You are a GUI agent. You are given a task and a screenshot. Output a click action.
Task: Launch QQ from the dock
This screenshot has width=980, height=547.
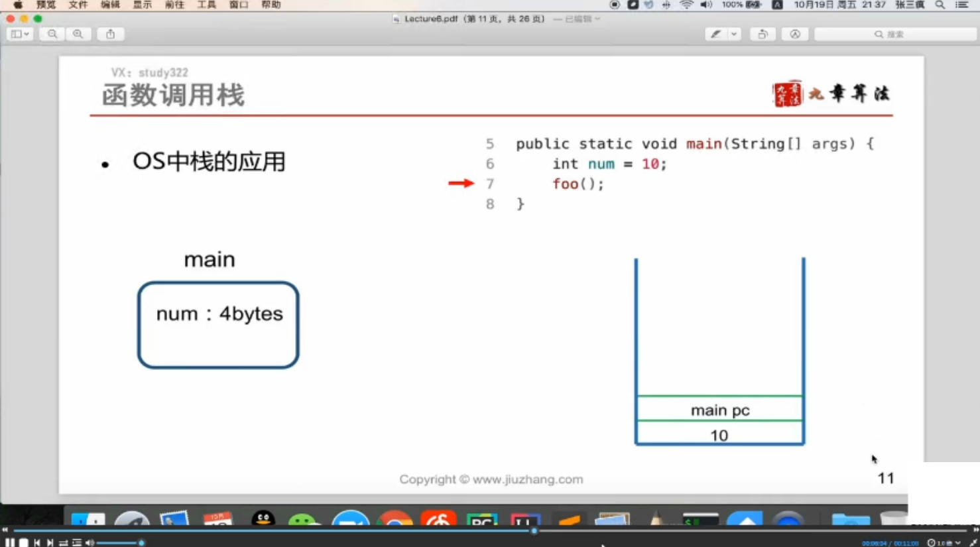(x=263, y=521)
